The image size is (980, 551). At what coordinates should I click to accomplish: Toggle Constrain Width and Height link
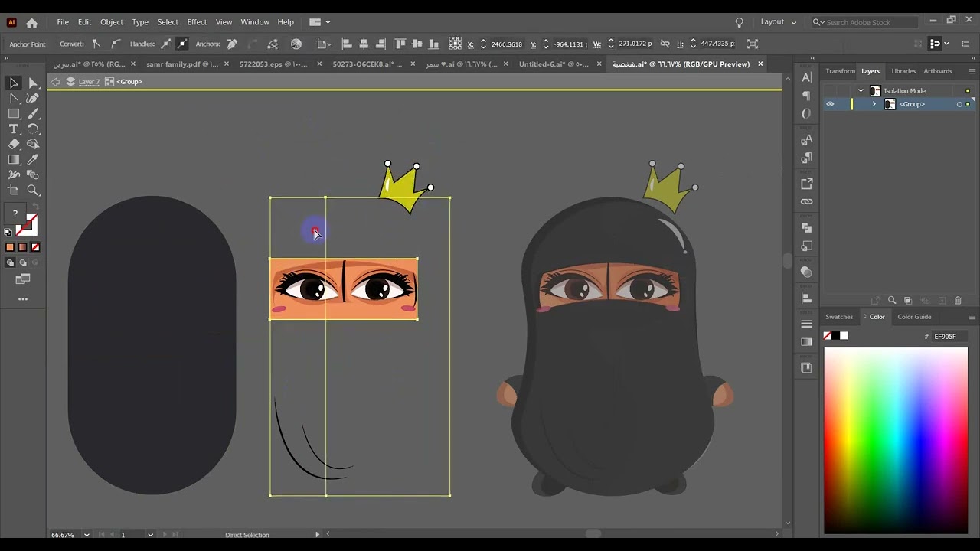pyautogui.click(x=665, y=44)
